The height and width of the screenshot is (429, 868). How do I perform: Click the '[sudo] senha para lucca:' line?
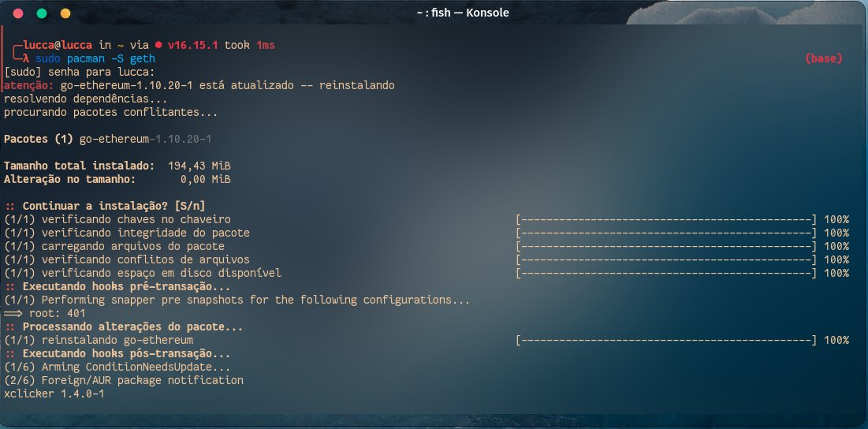point(80,72)
